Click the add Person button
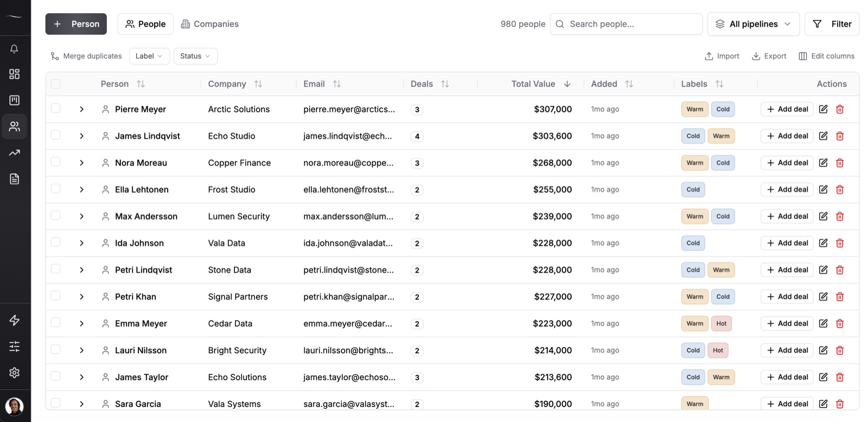The height and width of the screenshot is (422, 868). 76,24
